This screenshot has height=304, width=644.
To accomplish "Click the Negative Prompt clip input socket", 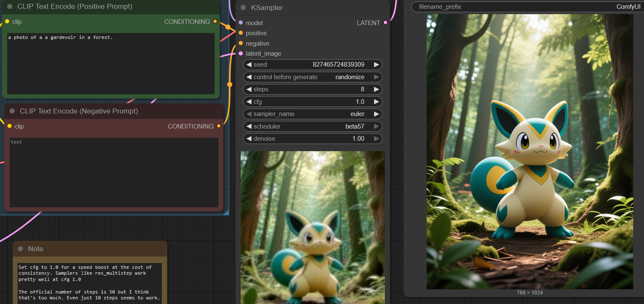I will click(9, 126).
